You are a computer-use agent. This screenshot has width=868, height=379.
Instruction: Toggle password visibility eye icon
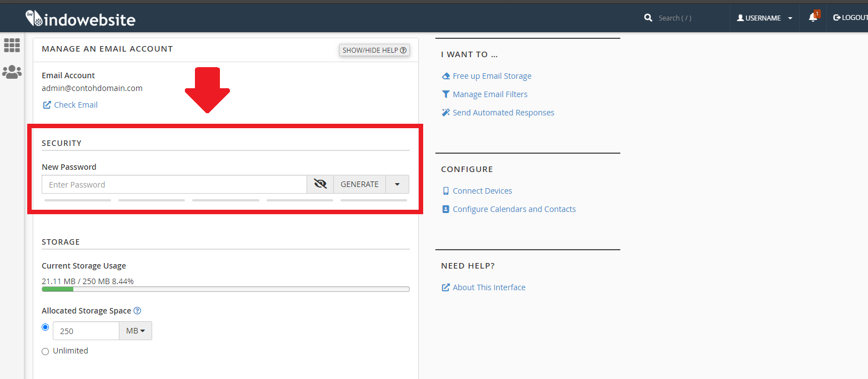320,184
